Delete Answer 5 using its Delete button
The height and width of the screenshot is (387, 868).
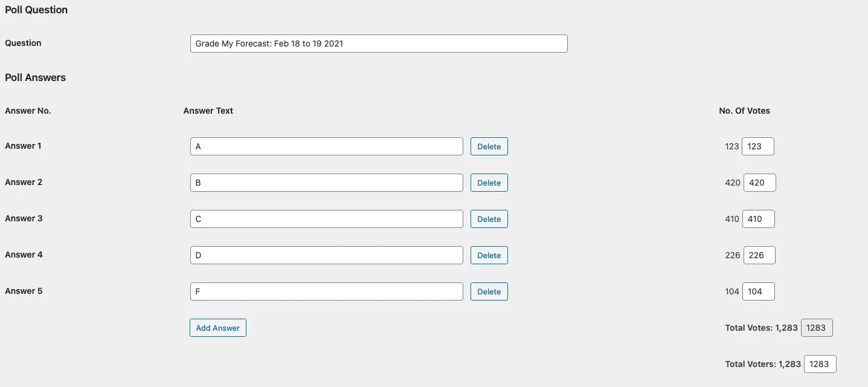(x=489, y=291)
